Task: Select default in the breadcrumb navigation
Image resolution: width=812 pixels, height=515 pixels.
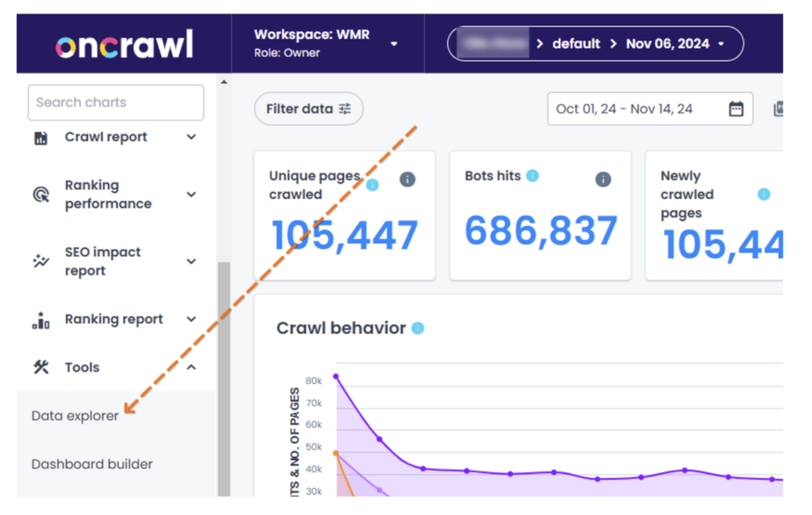Action: click(576, 44)
